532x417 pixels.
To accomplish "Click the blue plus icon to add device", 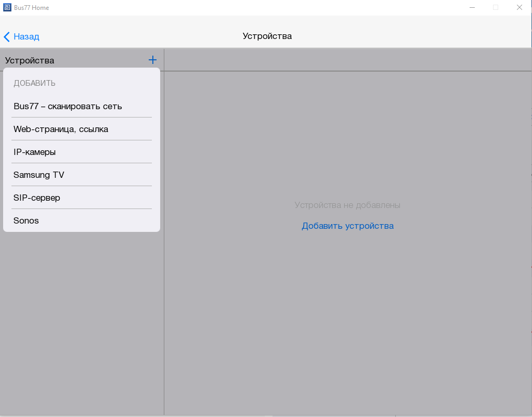I will coord(152,60).
